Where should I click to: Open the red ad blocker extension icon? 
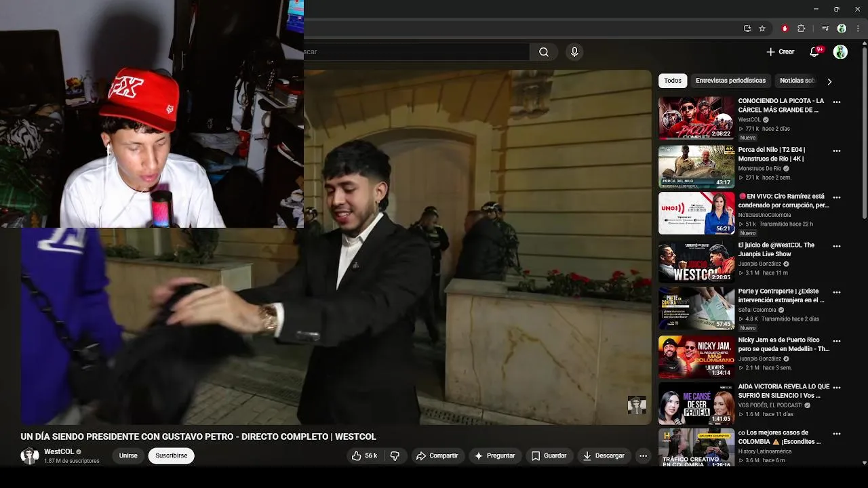coord(785,28)
